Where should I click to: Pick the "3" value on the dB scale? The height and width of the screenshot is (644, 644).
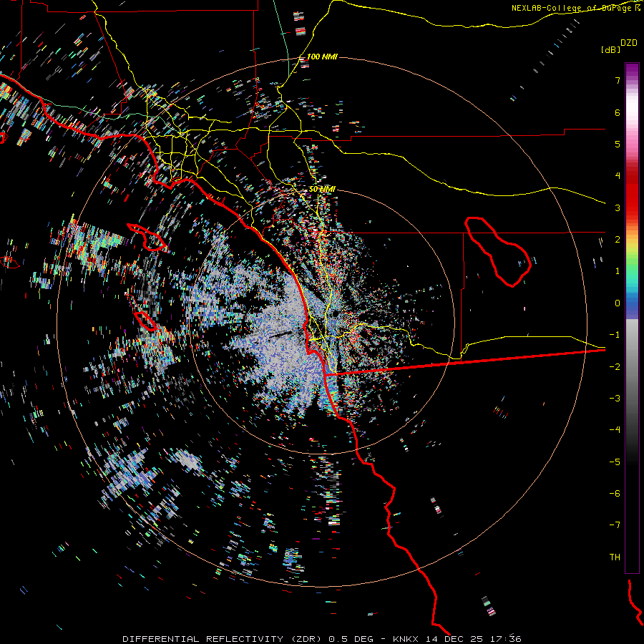pos(618,208)
